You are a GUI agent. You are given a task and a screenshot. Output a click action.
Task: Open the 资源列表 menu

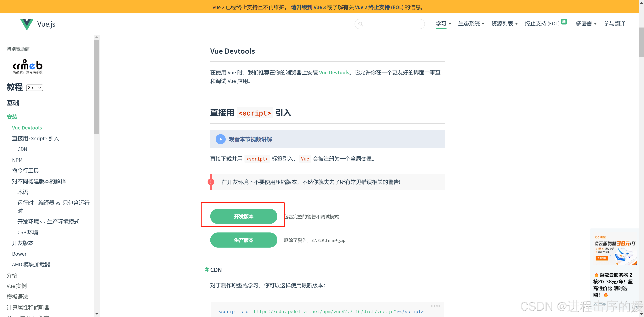[504, 24]
